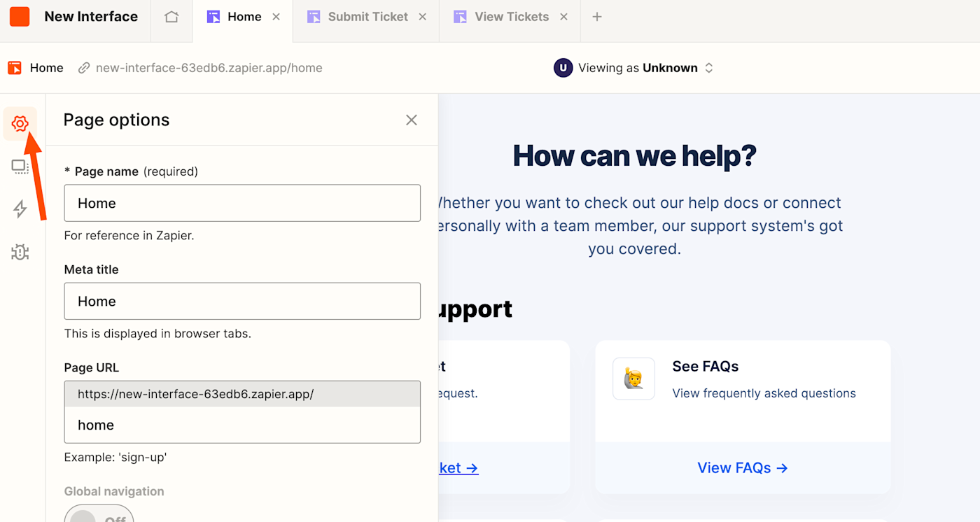Click the base URL https://new-interface-63edb6.zapier.app/ text
Image resolution: width=980 pixels, height=522 pixels.
(x=196, y=394)
